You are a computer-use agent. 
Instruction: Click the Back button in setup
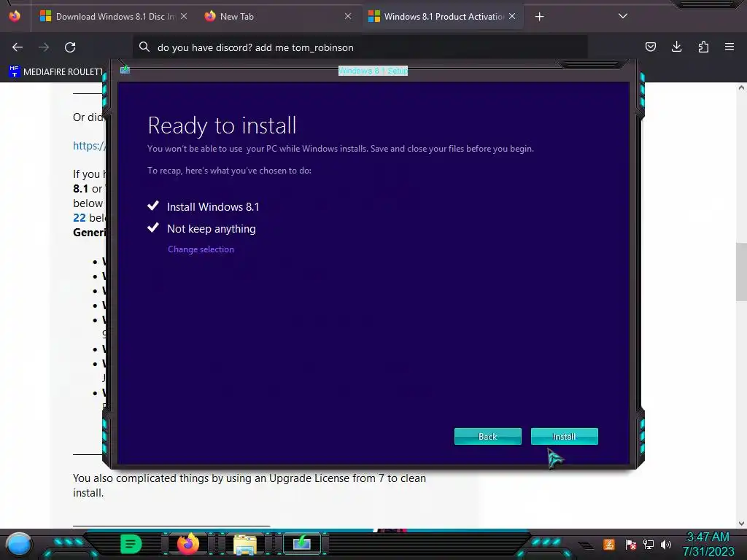(x=488, y=436)
